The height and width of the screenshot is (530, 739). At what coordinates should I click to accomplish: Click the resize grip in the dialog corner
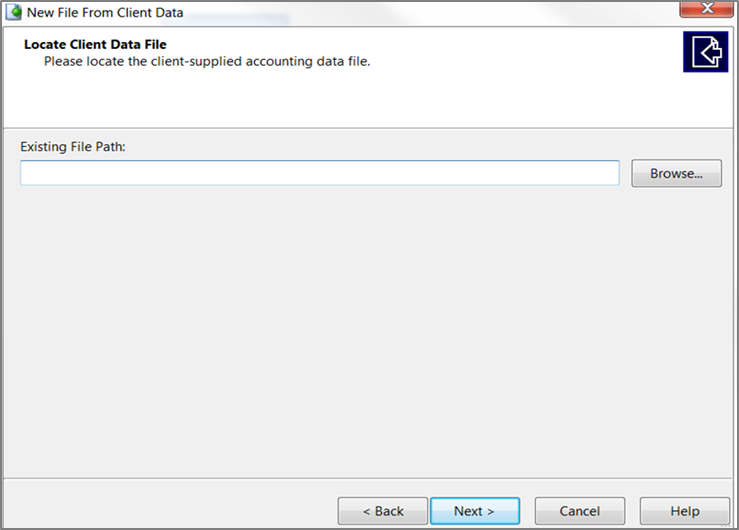click(731, 523)
